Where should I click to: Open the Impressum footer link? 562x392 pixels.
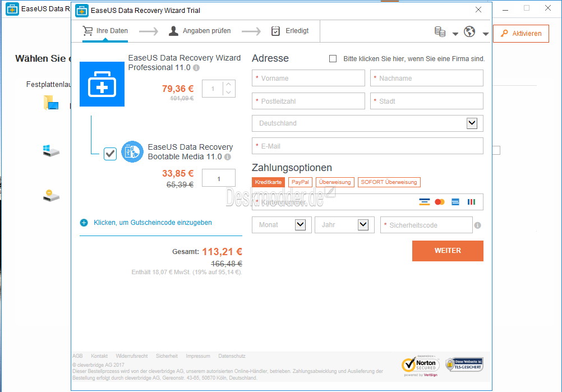pos(198,356)
